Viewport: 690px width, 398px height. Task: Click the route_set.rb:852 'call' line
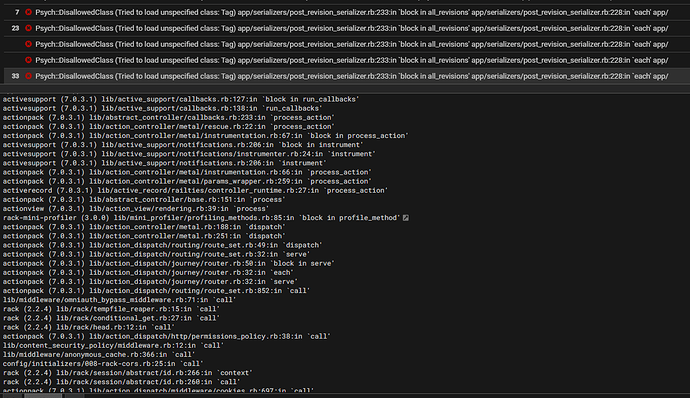coord(156,291)
